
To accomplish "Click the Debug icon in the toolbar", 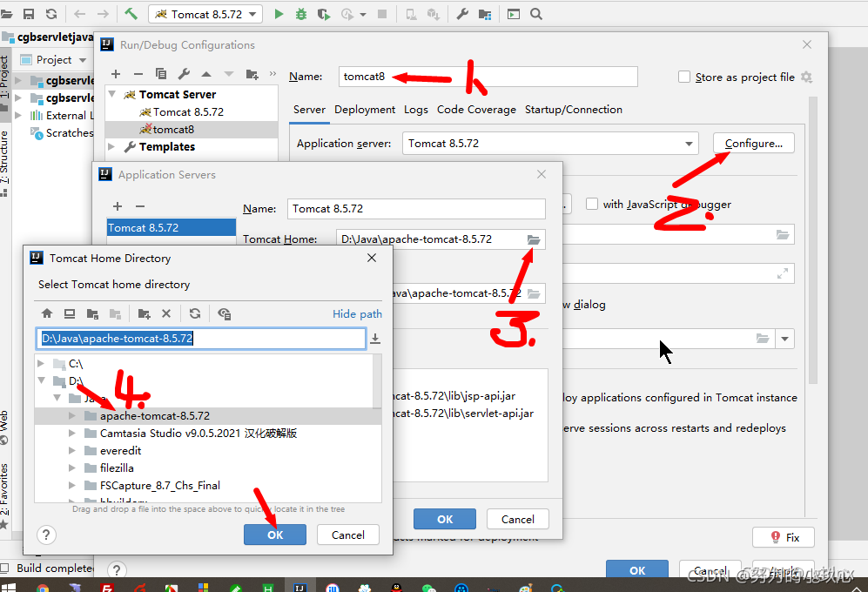I will tap(299, 14).
